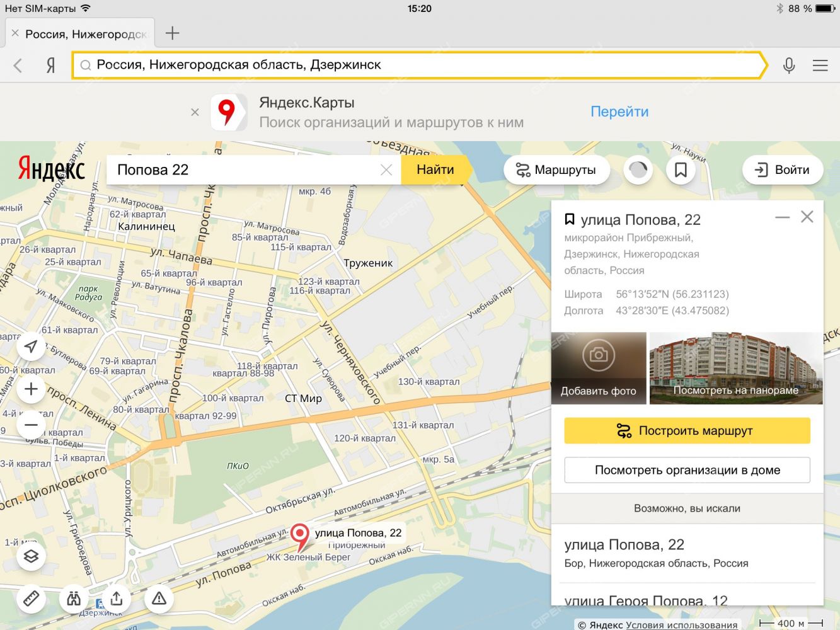
Task: Go back with the browser back arrow
Action: pyautogui.click(x=18, y=65)
